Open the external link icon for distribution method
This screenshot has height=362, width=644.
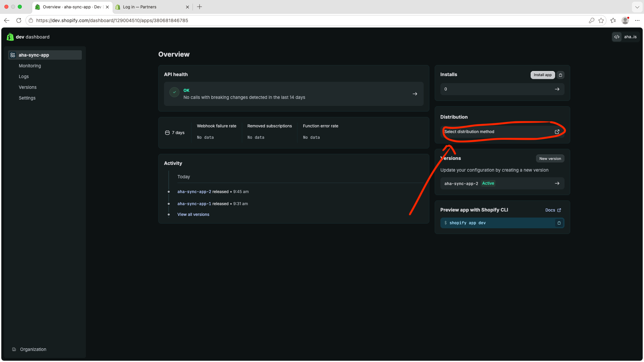pyautogui.click(x=557, y=132)
